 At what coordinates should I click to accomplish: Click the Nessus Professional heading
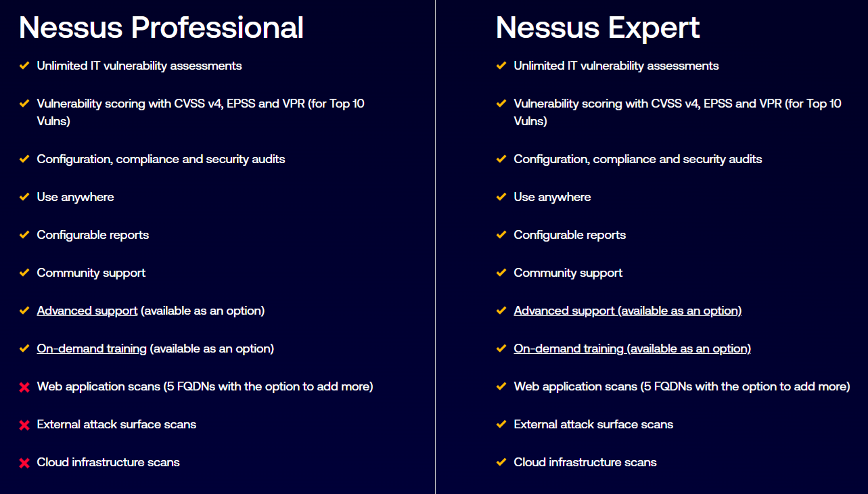pyautogui.click(x=161, y=28)
